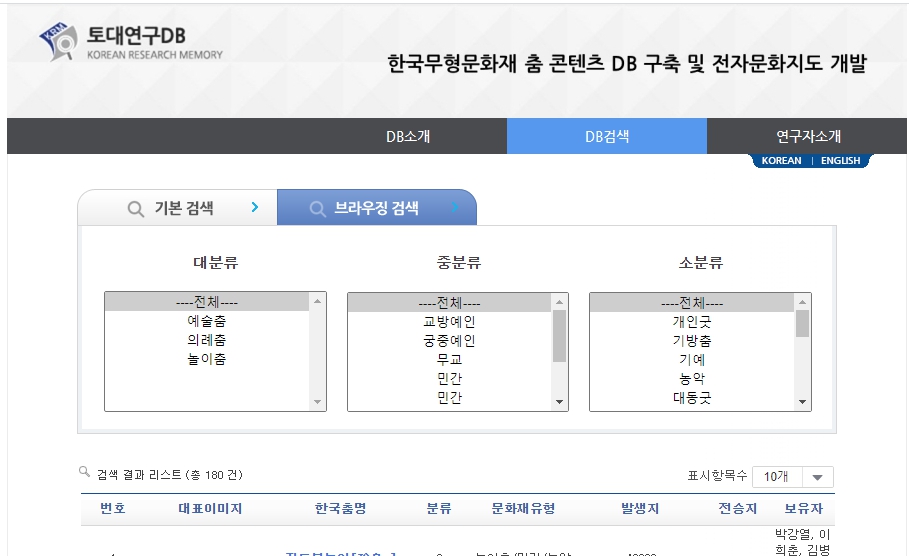Click the magnifier icon on 기본 검색 tab
Image resolution: width=909 pixels, height=556 pixels.
[x=135, y=209]
